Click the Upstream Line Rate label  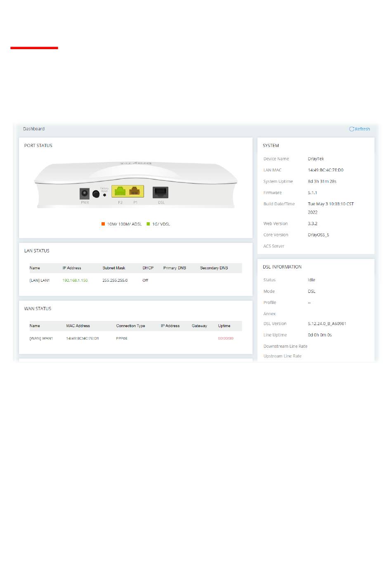click(x=283, y=356)
